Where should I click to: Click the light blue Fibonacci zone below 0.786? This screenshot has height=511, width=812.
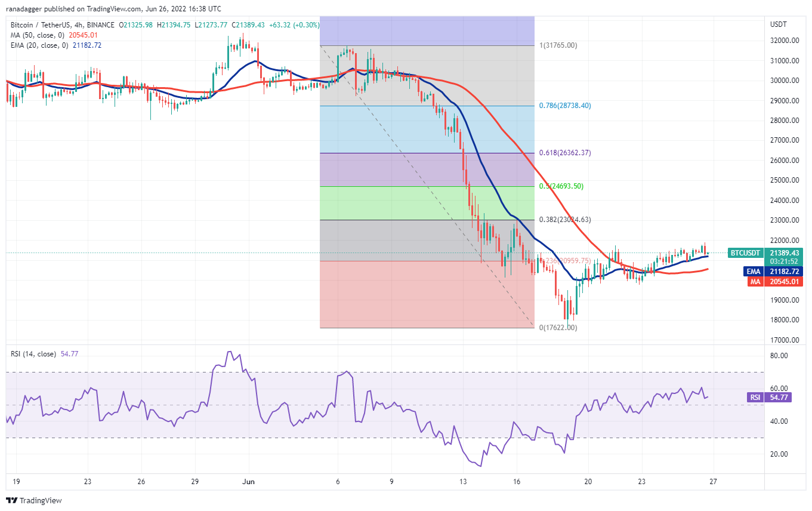[x=427, y=130]
